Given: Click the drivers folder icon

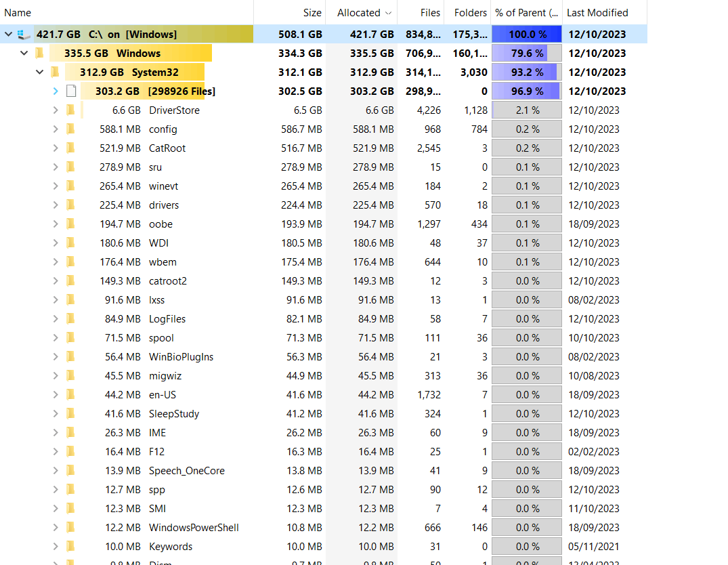Looking at the screenshot, I should pos(70,205).
